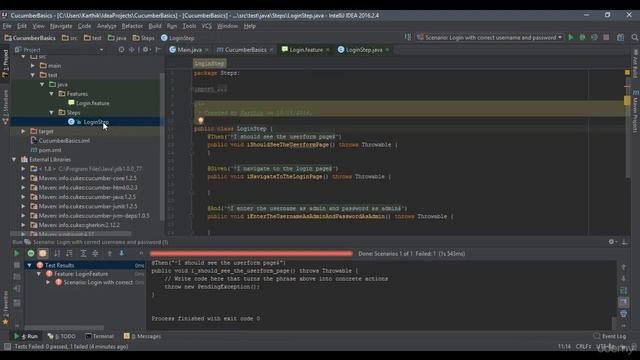This screenshot has height=360, width=640.
Task: Click Steps breadcrumb in navigation bar
Action: pyautogui.click(x=143, y=38)
